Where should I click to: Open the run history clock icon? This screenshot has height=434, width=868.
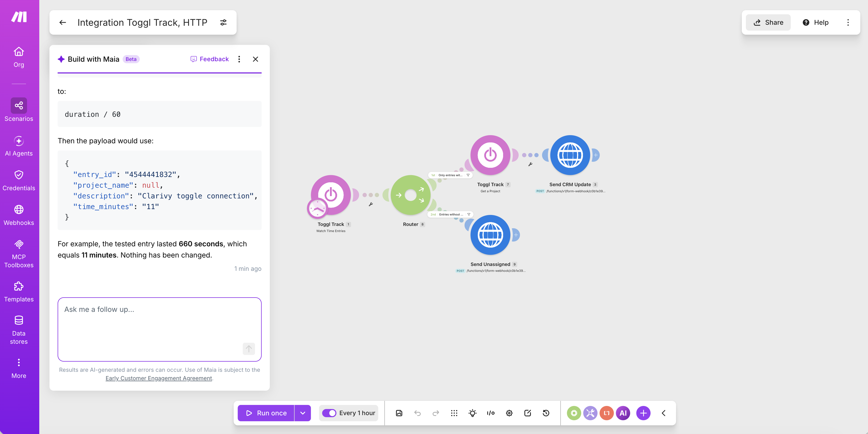coord(546,413)
